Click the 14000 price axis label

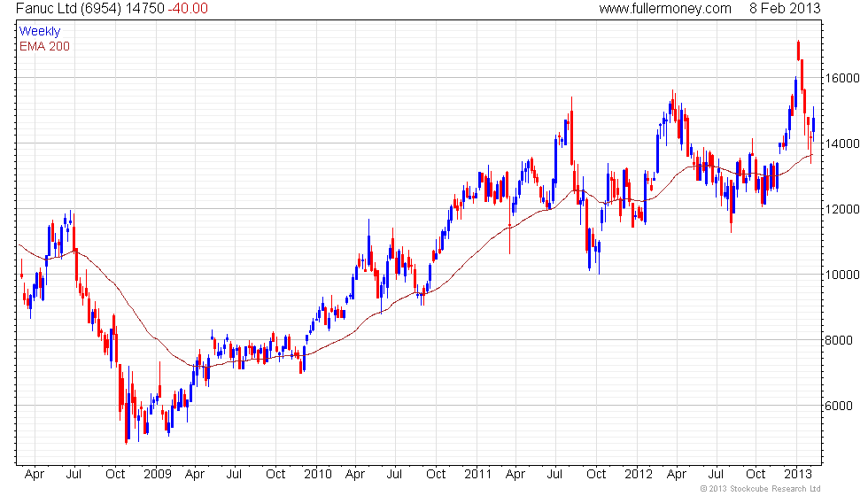(x=842, y=143)
